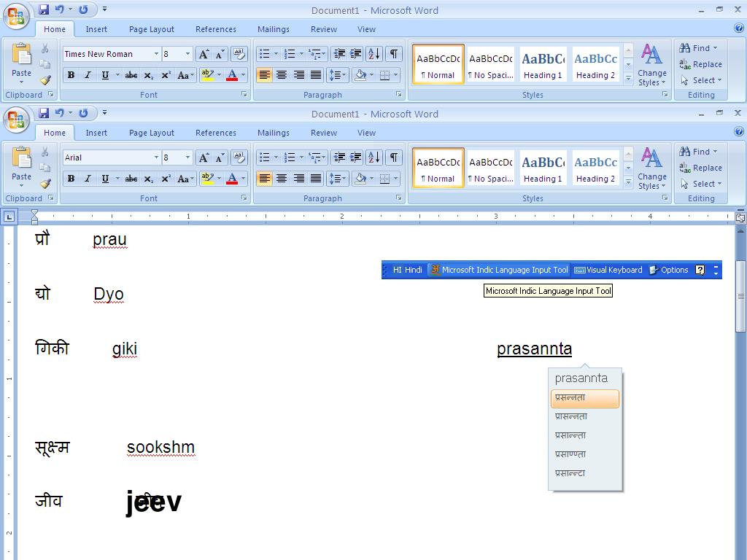Click Paste in the Times New Roman ribbon
The width and height of the screenshot is (747, 560).
[x=21, y=63]
